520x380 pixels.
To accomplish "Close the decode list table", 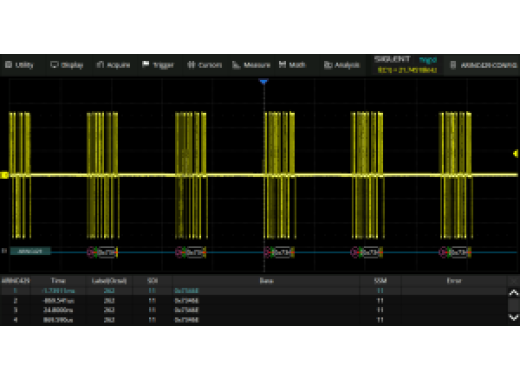I will tap(514, 281).
